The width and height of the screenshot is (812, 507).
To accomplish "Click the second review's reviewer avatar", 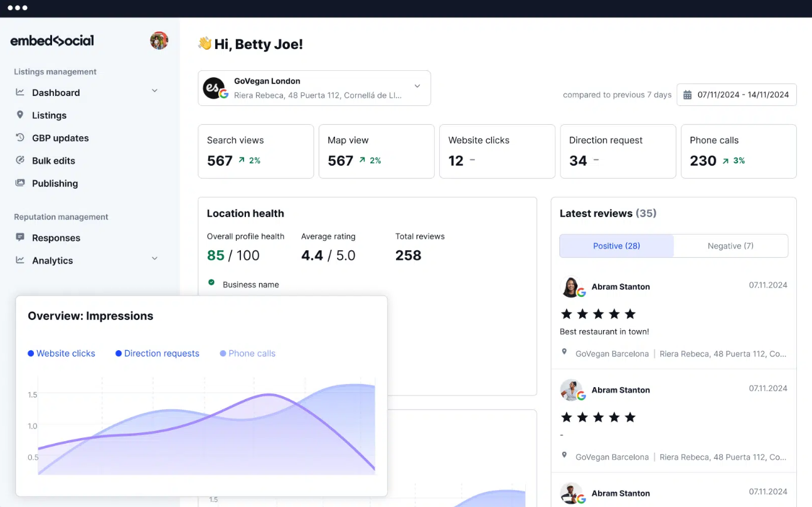I will [x=571, y=390].
